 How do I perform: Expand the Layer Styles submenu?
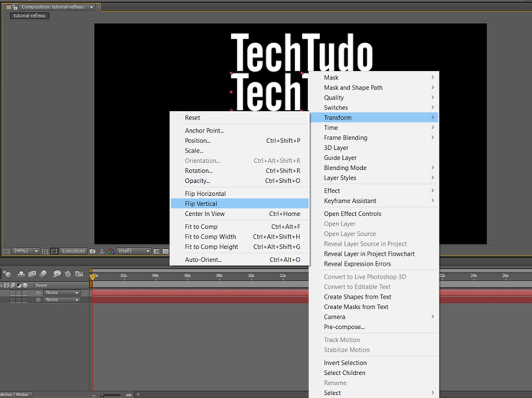coord(374,178)
